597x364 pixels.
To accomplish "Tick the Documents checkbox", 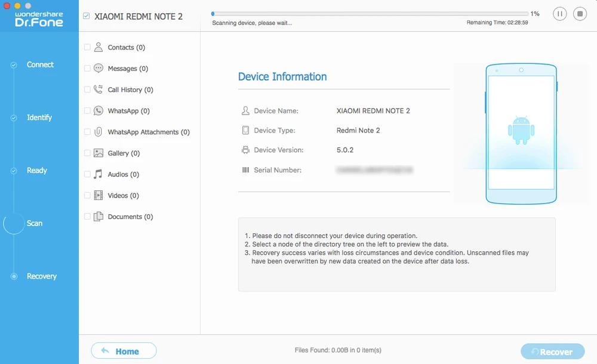I will (88, 217).
